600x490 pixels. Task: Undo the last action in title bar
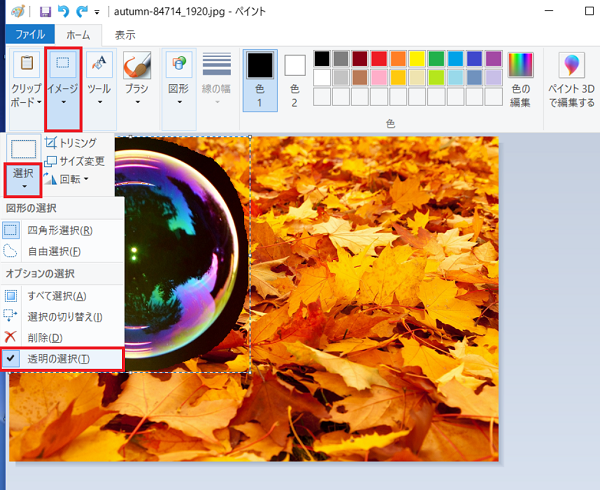click(x=63, y=11)
